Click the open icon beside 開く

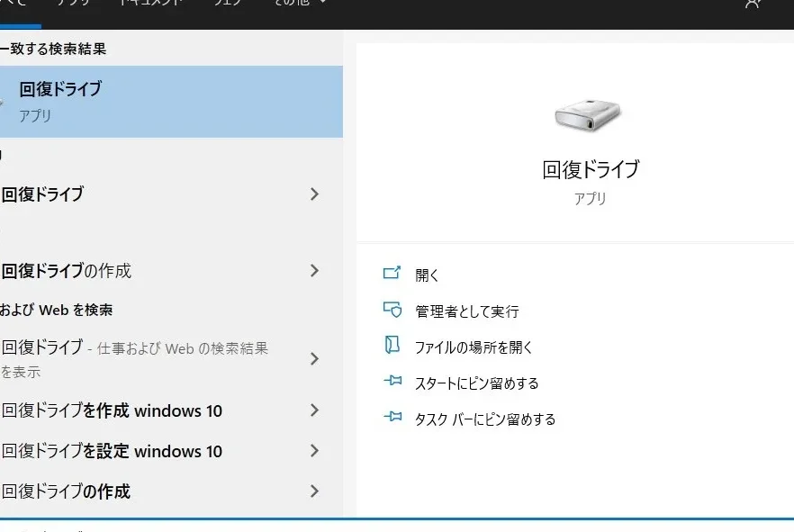(392, 274)
